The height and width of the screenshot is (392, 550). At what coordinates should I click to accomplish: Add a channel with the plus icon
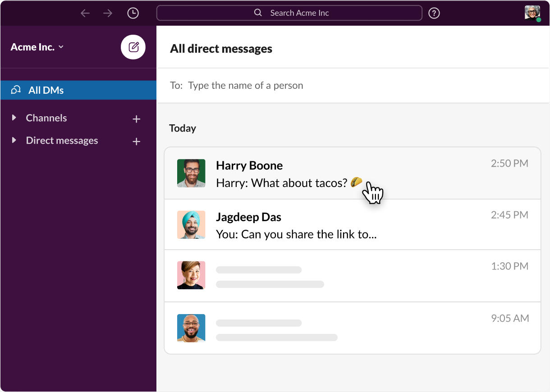(x=136, y=119)
